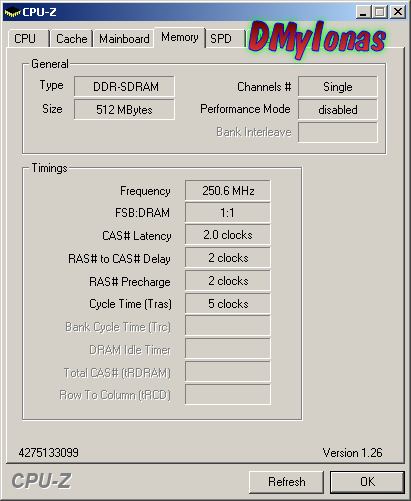Click the Version 1.26 text
The image size is (411, 501).
point(352,453)
